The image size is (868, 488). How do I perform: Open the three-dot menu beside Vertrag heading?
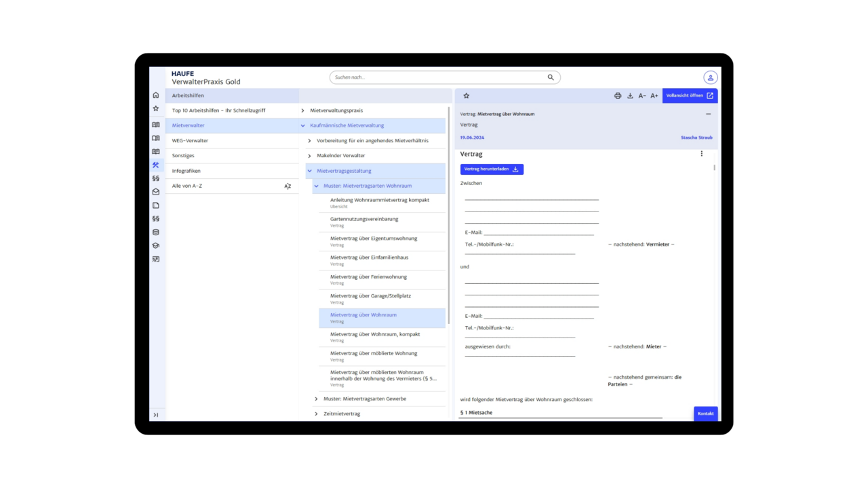point(702,154)
